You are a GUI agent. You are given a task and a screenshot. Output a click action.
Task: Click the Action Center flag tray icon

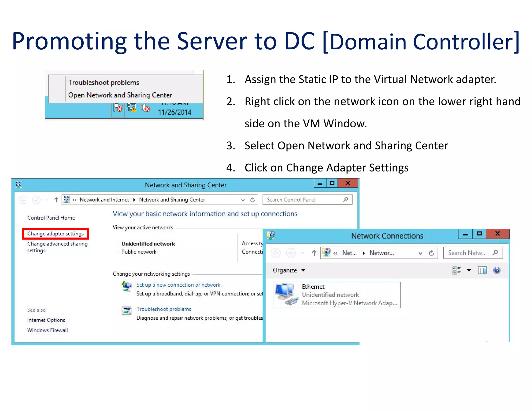[118, 108]
